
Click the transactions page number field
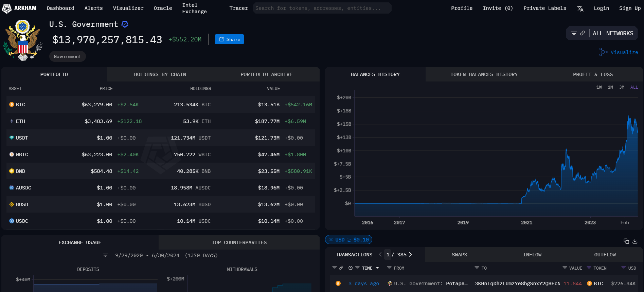point(388,255)
